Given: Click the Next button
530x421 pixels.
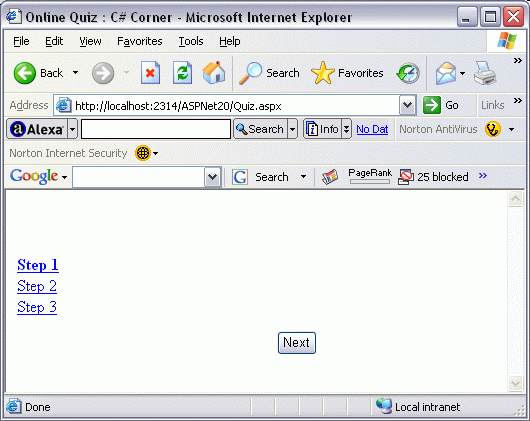Looking at the screenshot, I should point(297,343).
